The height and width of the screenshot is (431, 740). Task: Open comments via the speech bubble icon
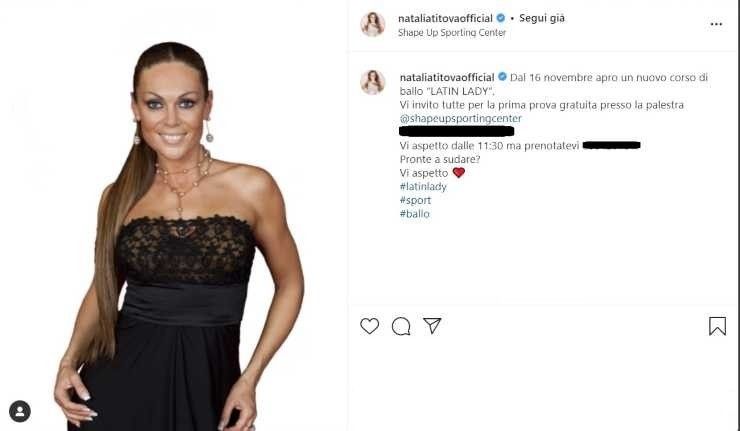click(401, 326)
